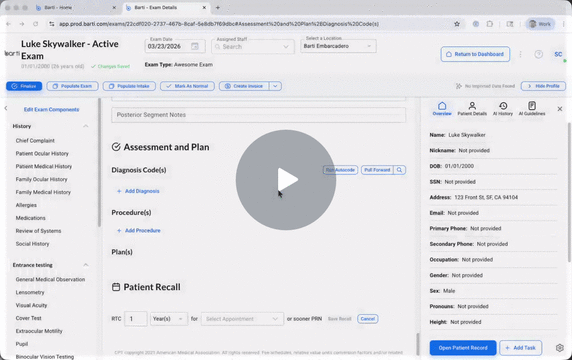
Task: Open SC user avatar menu
Action: click(558, 54)
